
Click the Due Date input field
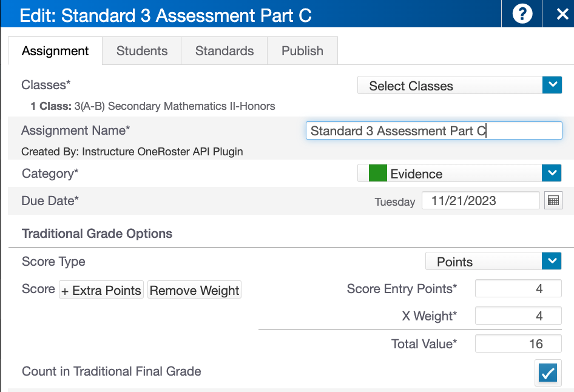(481, 200)
